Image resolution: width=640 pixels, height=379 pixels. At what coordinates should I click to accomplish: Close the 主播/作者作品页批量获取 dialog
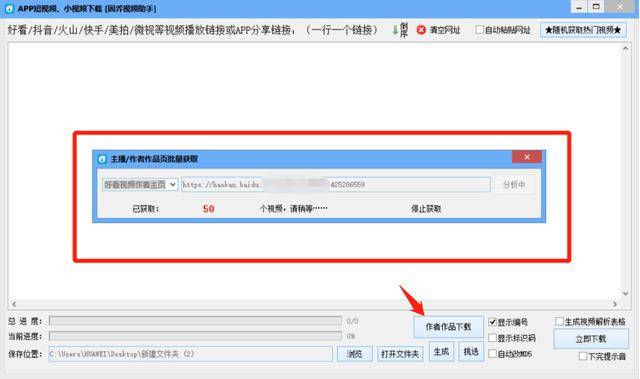pos(527,157)
